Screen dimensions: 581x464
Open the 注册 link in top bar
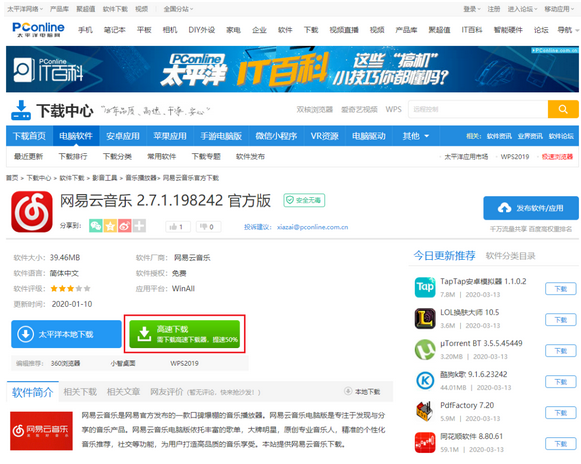[494, 9]
